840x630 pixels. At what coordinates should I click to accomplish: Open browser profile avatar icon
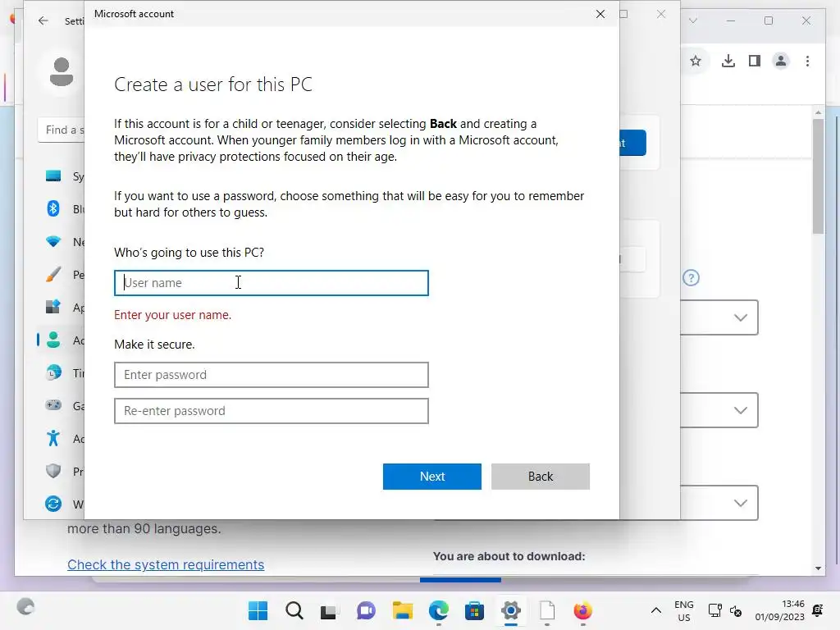781,61
